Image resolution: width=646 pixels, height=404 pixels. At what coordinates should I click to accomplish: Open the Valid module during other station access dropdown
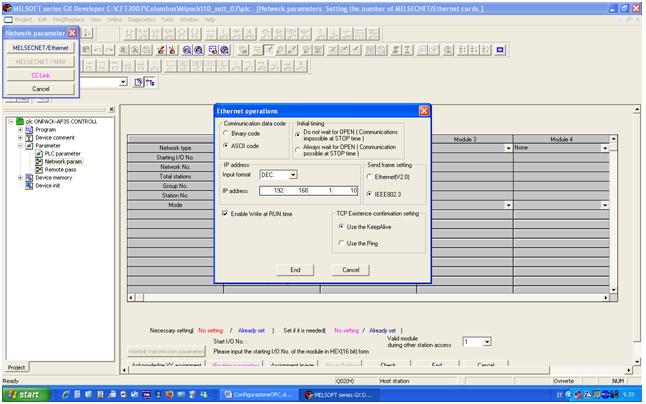point(487,342)
